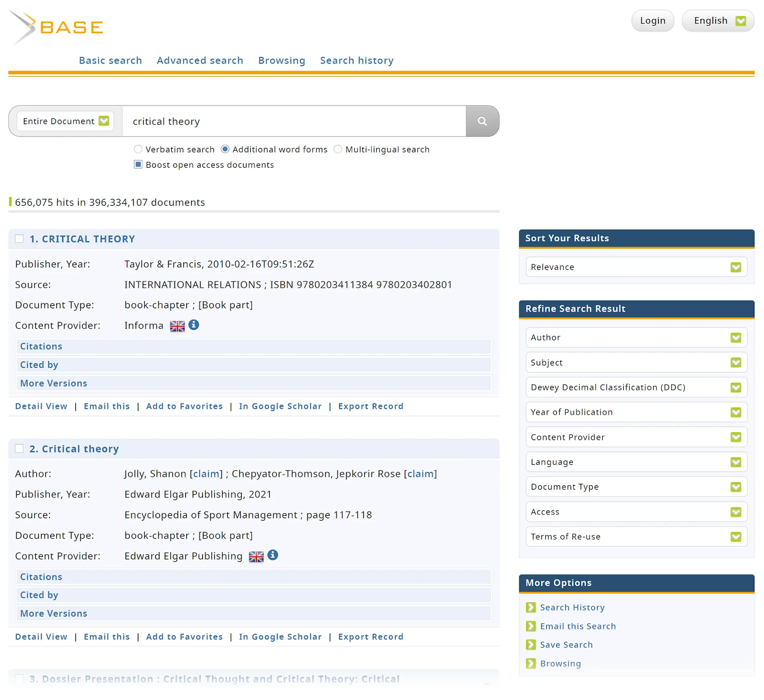Click the Login button

(x=653, y=21)
